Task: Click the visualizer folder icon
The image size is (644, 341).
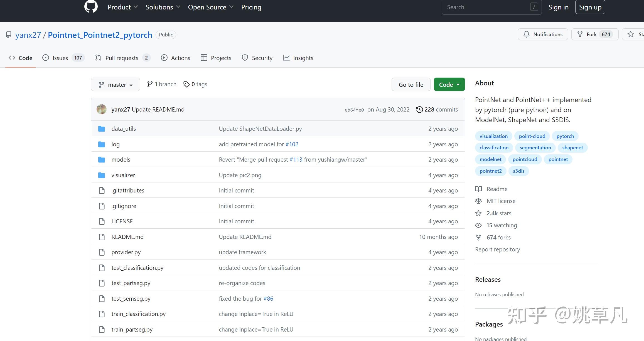Action: point(102,175)
